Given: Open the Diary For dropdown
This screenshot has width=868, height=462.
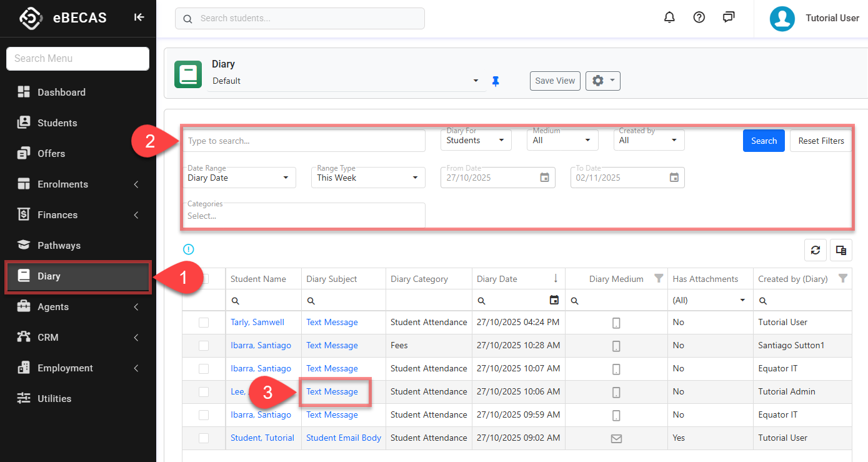Looking at the screenshot, I should 476,141.
